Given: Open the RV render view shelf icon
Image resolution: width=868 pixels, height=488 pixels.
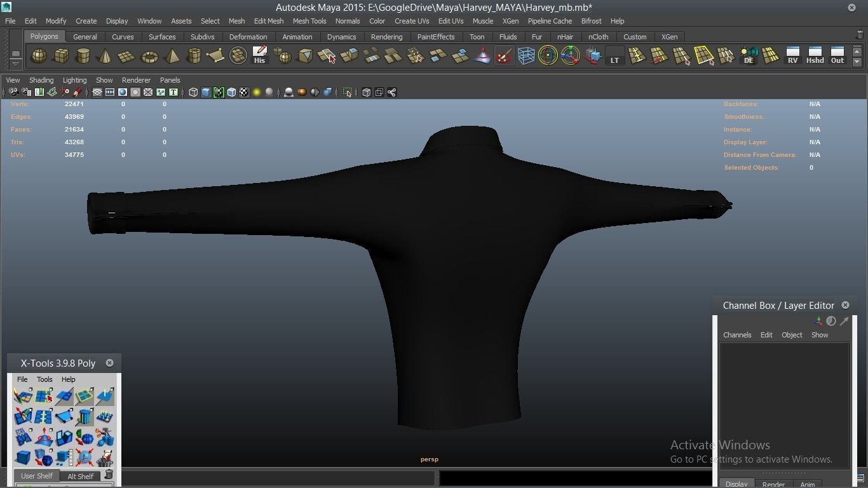Looking at the screenshot, I should tap(792, 56).
